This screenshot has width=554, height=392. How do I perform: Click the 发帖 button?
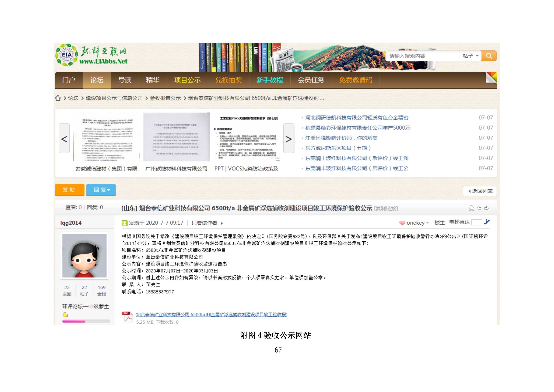[x=69, y=190]
